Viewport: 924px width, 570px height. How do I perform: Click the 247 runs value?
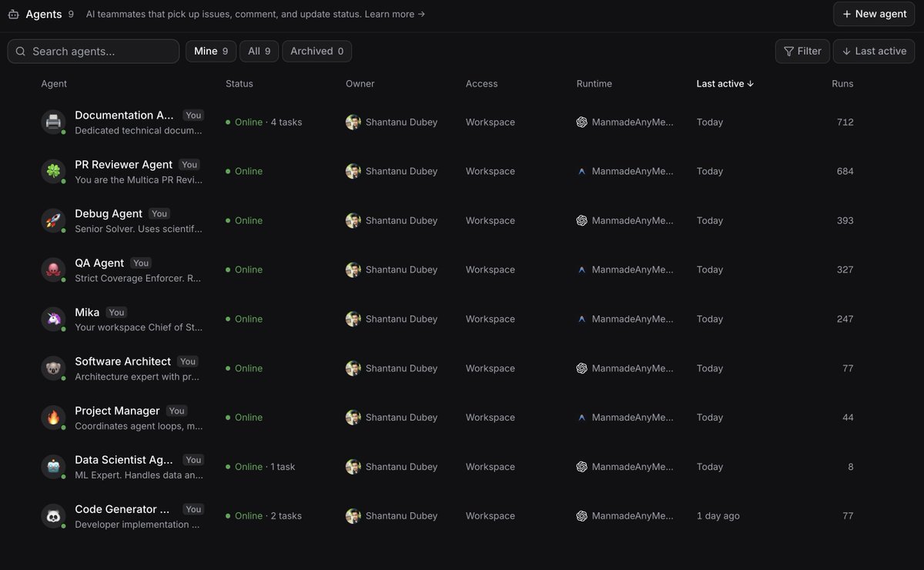point(845,319)
